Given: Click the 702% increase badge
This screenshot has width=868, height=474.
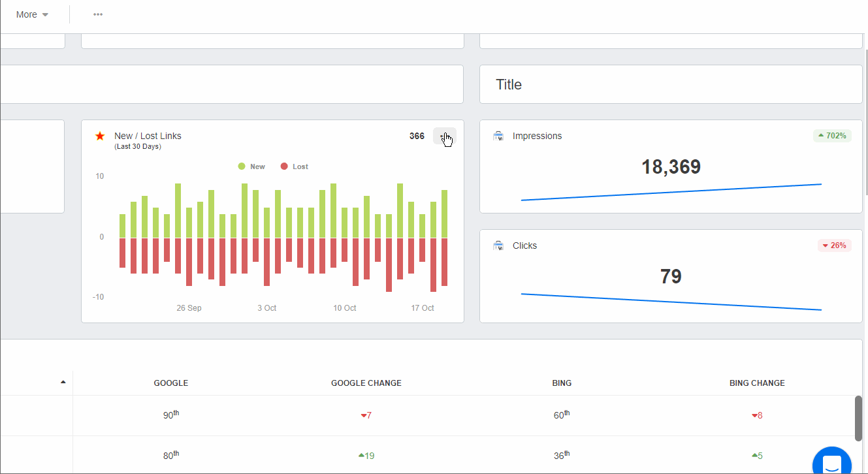Looking at the screenshot, I should [x=832, y=136].
